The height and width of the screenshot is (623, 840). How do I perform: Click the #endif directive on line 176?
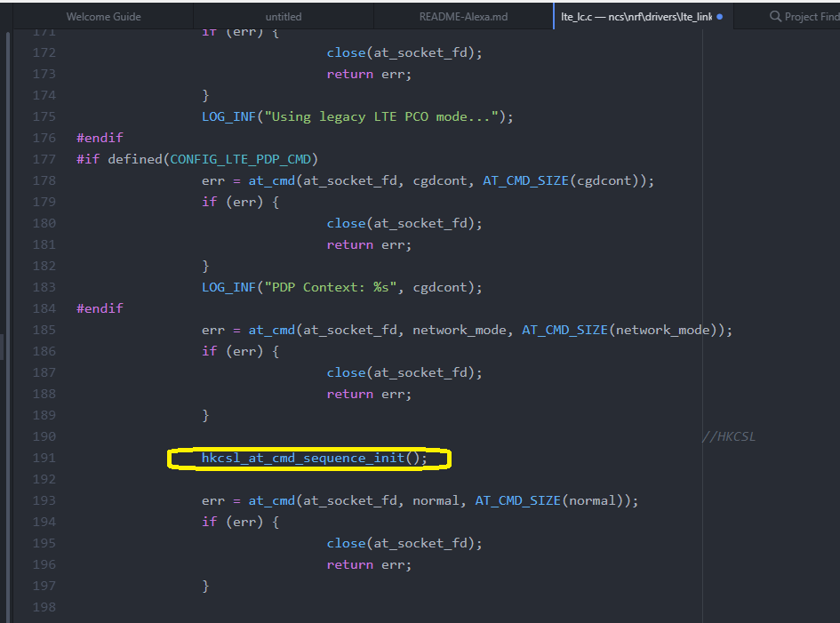[100, 138]
